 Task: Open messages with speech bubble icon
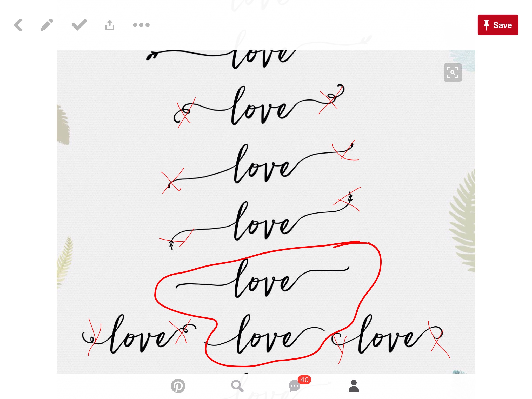click(294, 386)
